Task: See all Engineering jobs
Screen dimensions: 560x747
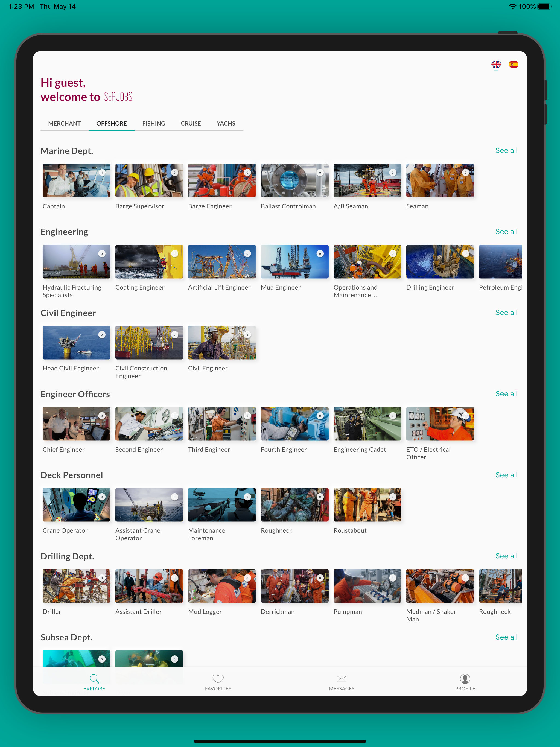Action: point(506,232)
